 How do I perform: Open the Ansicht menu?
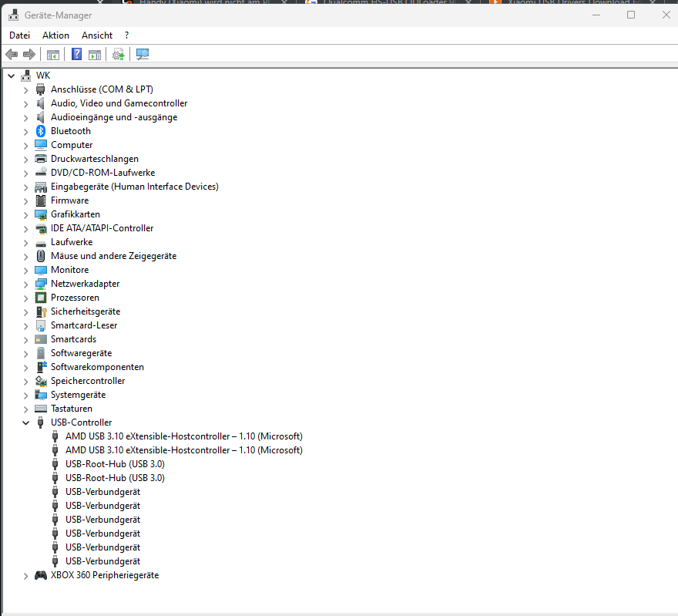point(97,35)
